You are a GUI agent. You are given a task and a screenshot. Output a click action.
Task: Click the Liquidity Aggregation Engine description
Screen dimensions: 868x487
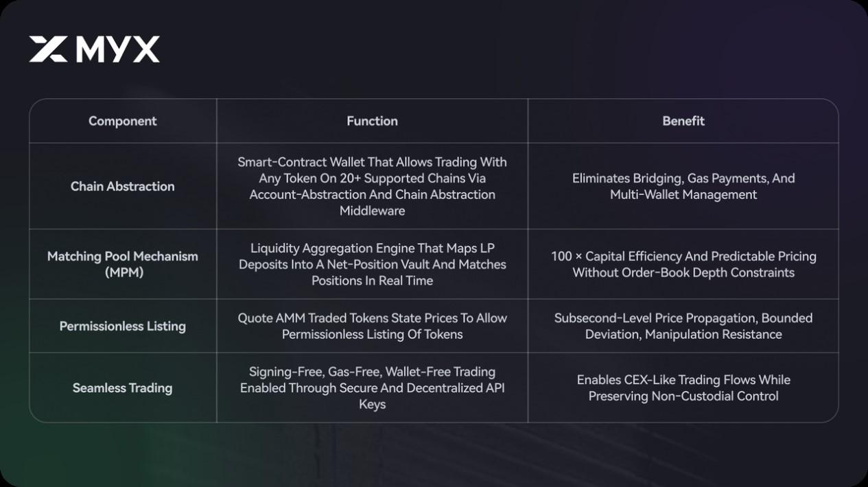372,264
